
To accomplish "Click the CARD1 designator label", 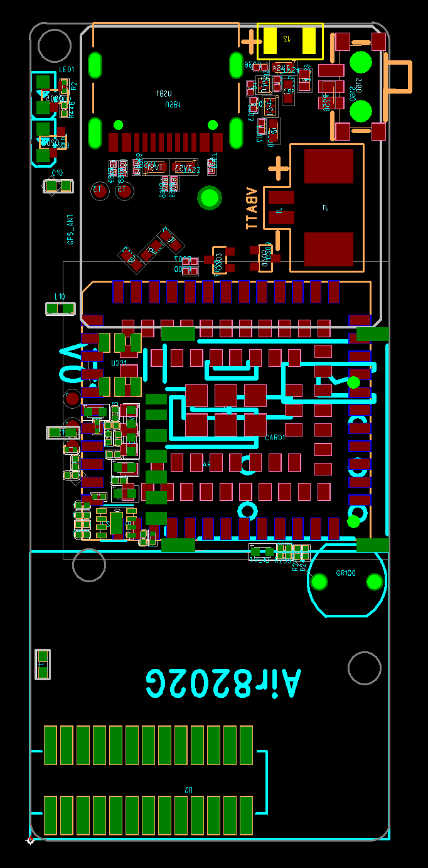I will click(x=275, y=437).
